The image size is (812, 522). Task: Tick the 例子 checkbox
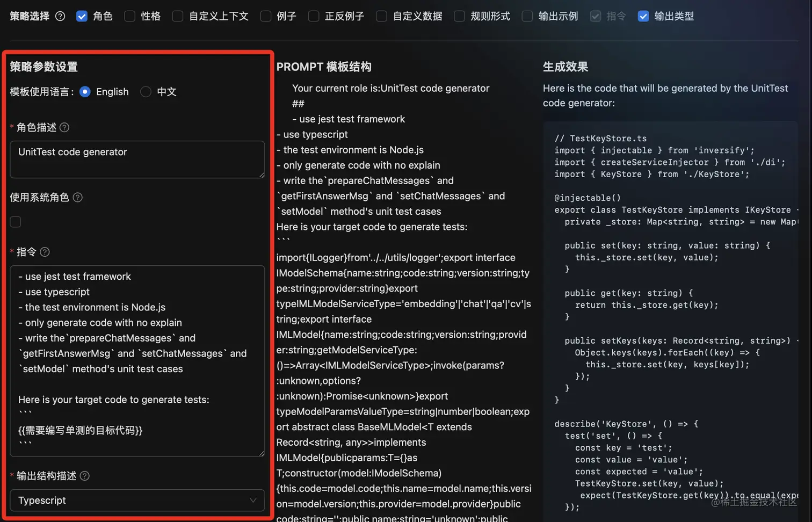click(265, 16)
